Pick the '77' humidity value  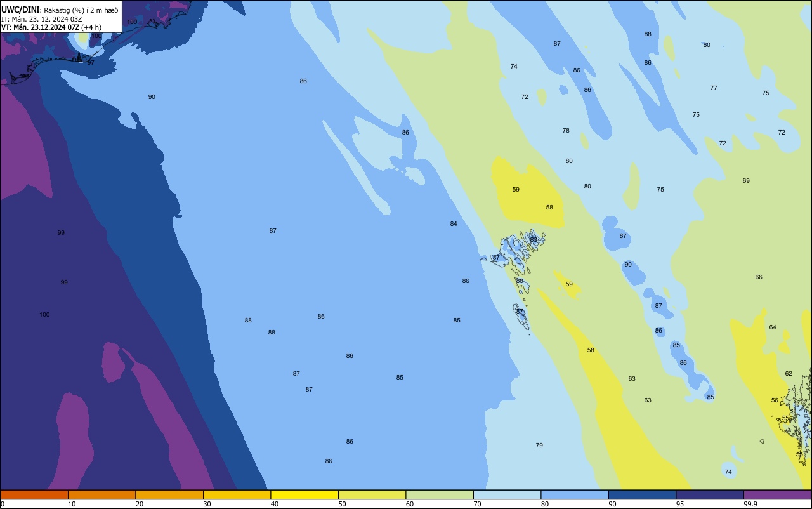point(714,88)
